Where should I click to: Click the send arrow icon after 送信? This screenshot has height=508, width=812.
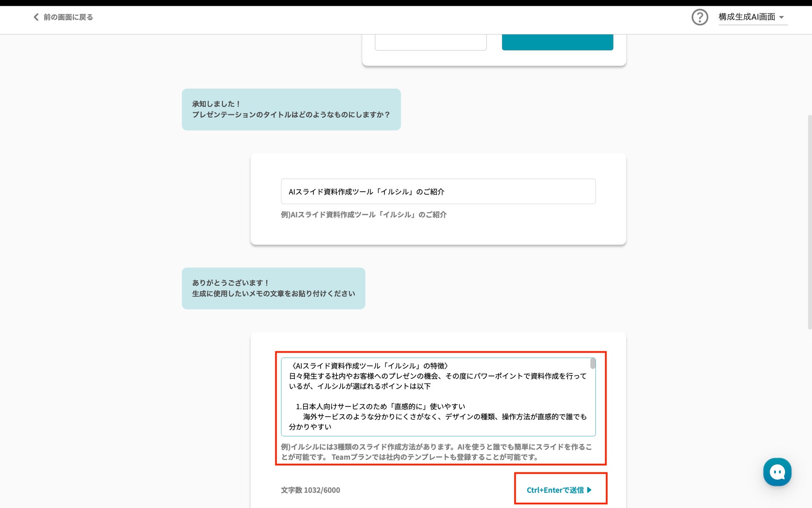pyautogui.click(x=590, y=490)
